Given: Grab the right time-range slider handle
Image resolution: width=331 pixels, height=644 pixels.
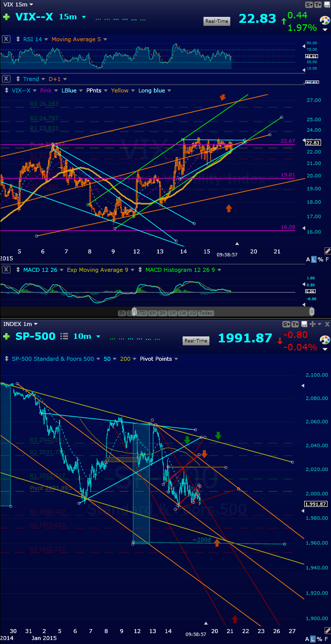Looking at the screenshot, I should [x=312, y=312].
